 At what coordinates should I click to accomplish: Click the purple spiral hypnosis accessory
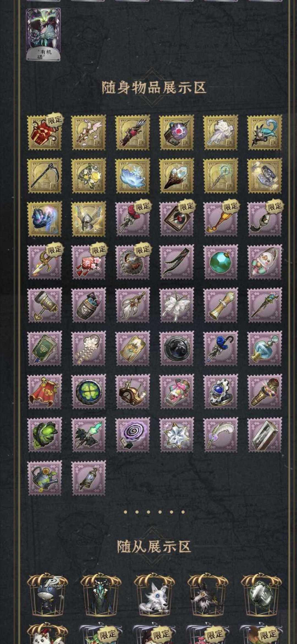(x=133, y=435)
